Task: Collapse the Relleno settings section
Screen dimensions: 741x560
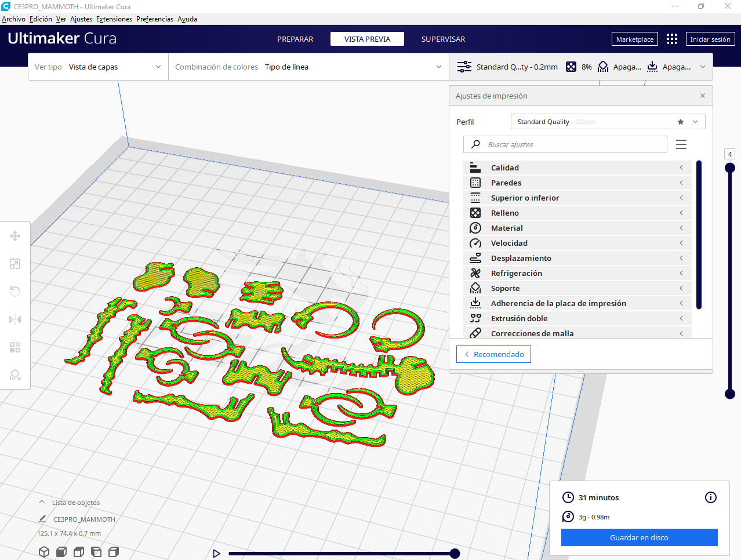Action: pos(681,213)
